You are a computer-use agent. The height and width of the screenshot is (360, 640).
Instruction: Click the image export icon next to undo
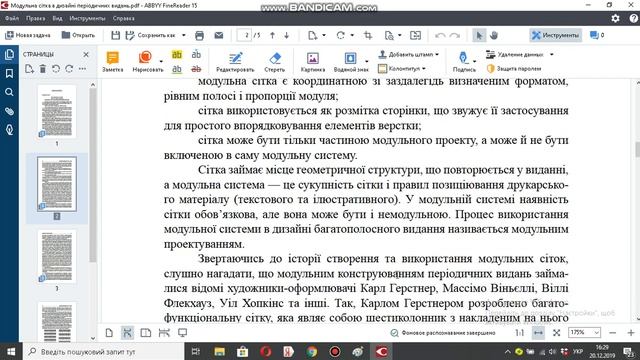(416, 36)
